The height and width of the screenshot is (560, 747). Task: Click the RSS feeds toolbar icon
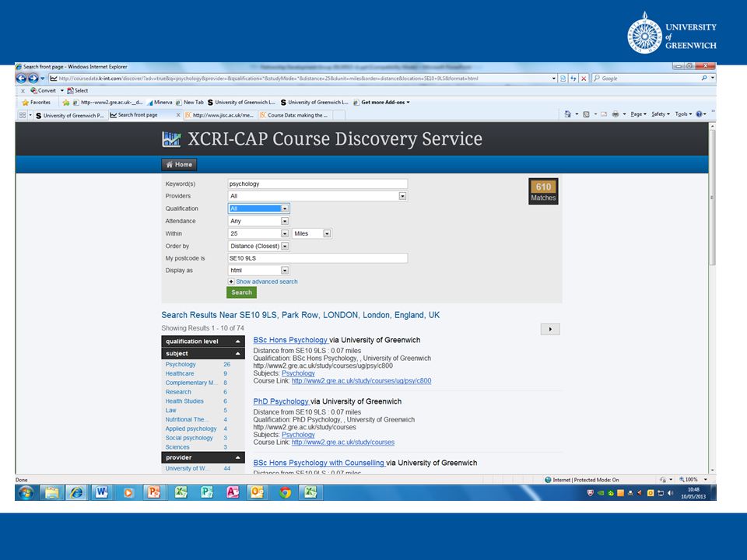tap(587, 114)
